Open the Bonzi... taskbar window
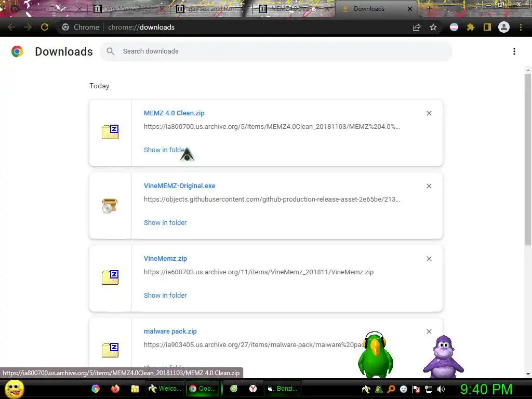 [282, 389]
